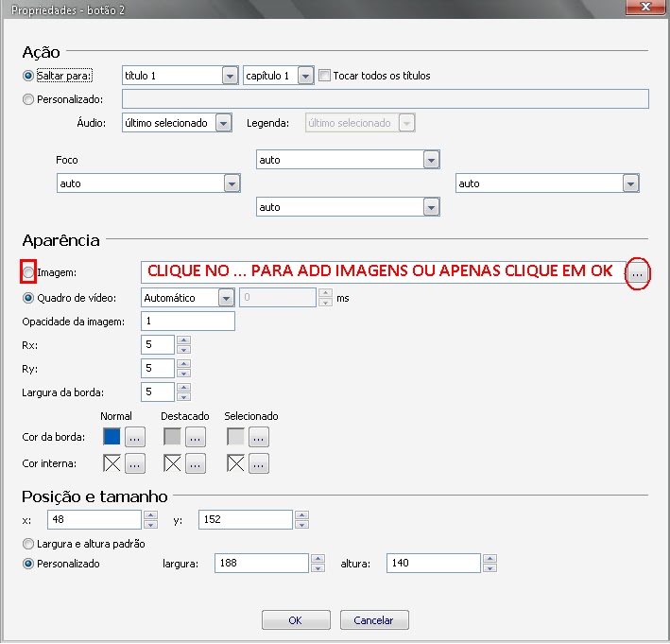This screenshot has width=670, height=644.
Task: Decrease the Rx value with down arrow
Action: point(183,349)
